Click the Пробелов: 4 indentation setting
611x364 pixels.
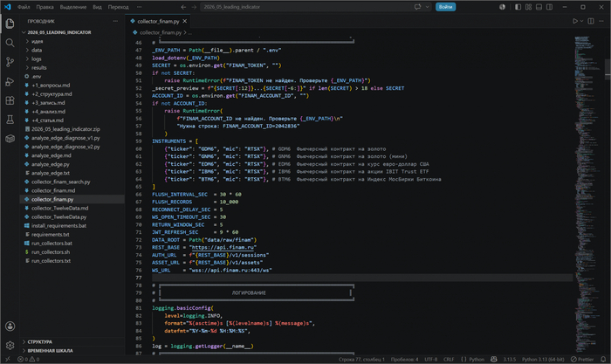(404, 360)
